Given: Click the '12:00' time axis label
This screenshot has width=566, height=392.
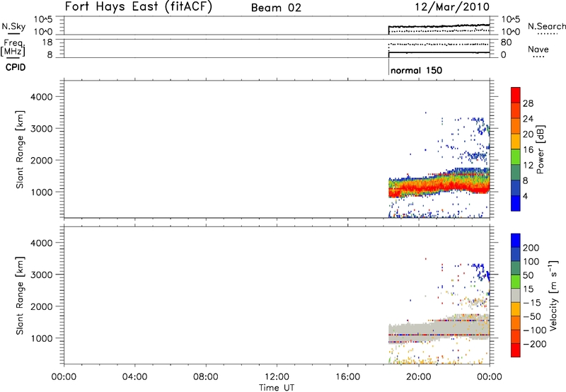Looking at the screenshot, I should (277, 377).
